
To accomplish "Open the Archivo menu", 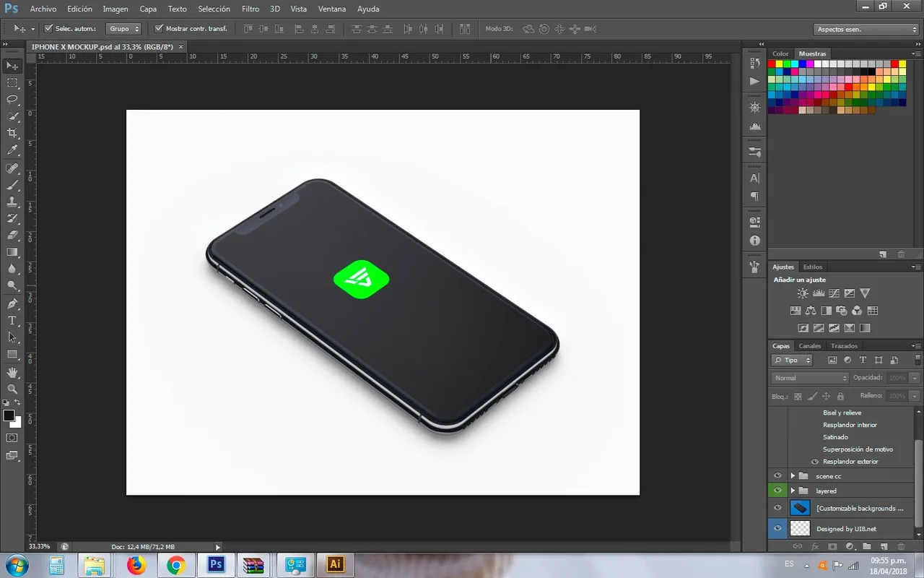I will (43, 9).
